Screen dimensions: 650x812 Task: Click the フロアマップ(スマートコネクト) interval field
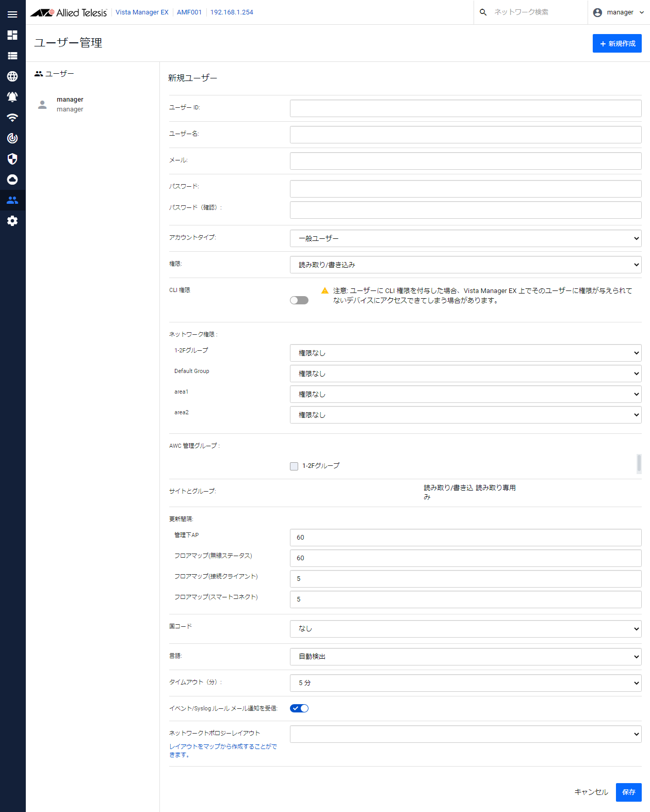pos(466,599)
